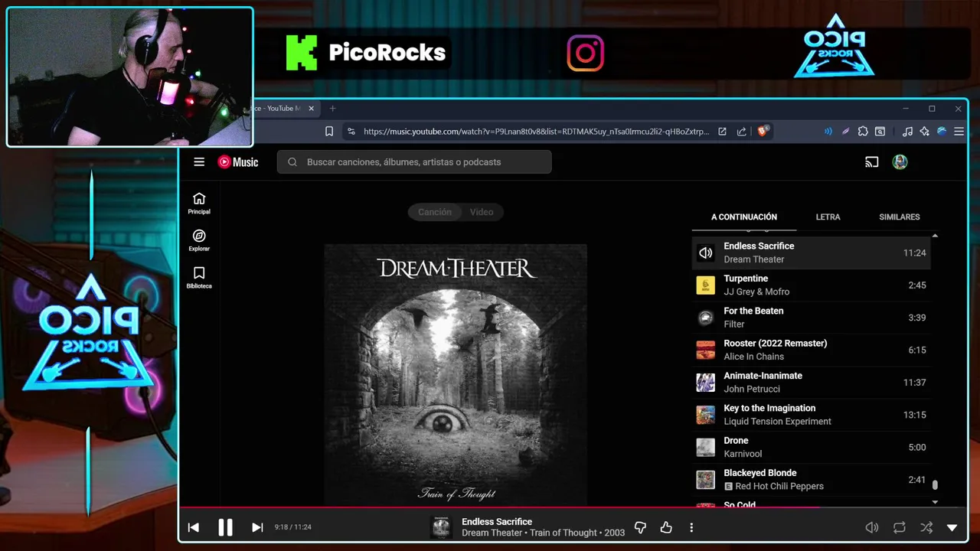Open the extensions puzzle icon
This screenshot has width=980, height=551.
pos(863,132)
